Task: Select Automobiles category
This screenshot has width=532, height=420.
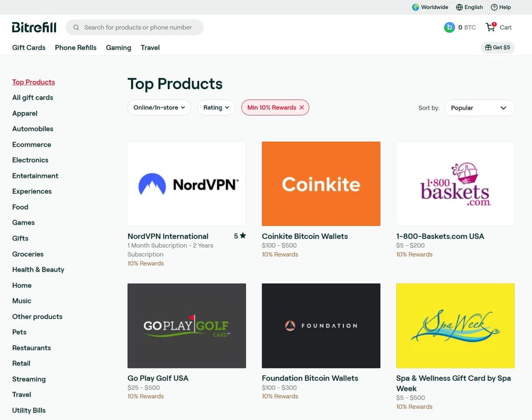Action: (33, 129)
